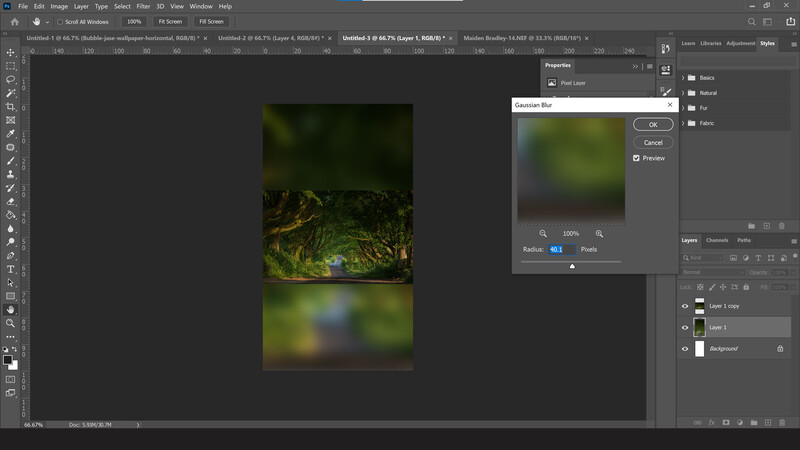Switch to the Paths tab
Screen dimensions: 800x450
coord(744,240)
